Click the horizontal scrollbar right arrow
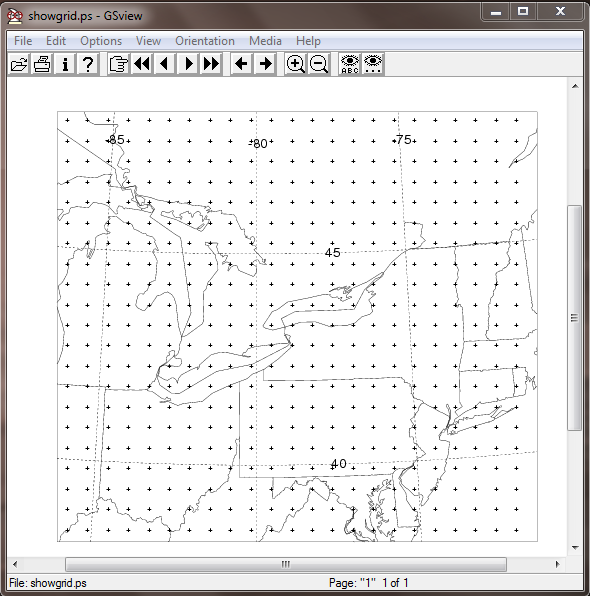590x596 pixels. 557,564
